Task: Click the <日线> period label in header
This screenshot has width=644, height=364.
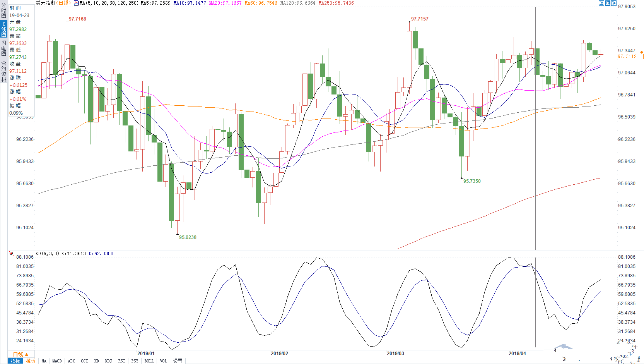Action: pos(63,3)
